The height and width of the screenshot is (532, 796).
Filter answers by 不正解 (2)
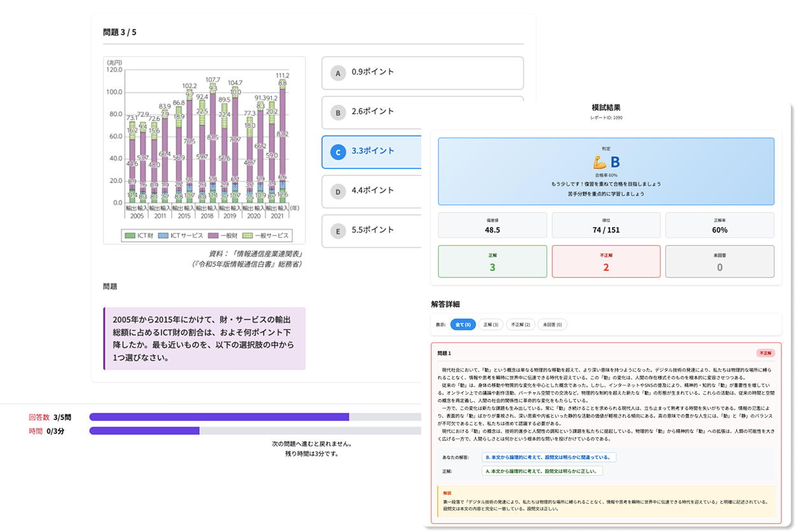click(520, 325)
